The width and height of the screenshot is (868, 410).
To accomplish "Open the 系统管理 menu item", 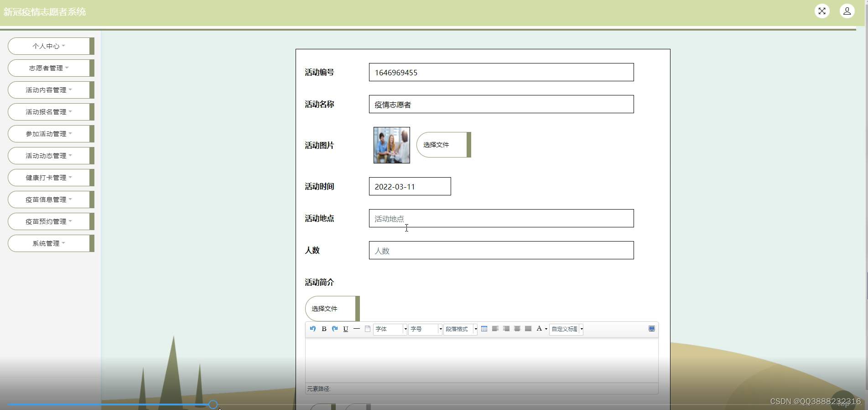I will click(x=51, y=243).
